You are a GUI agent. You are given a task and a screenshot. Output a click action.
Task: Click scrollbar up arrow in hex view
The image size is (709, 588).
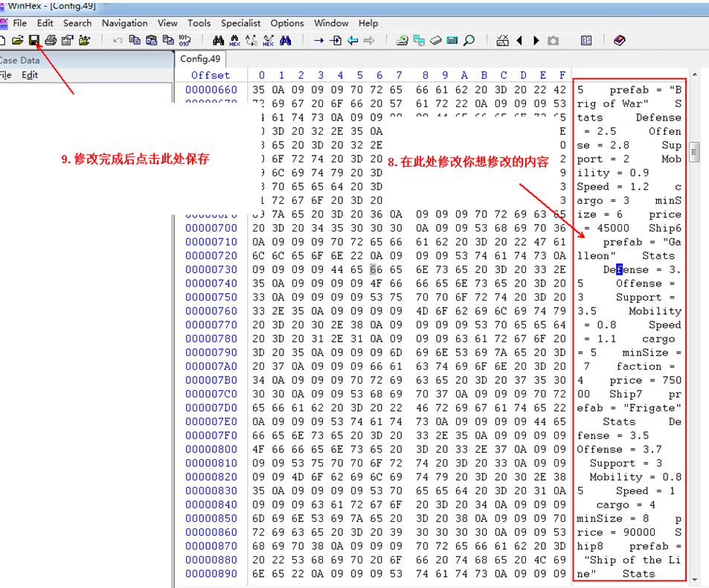695,75
